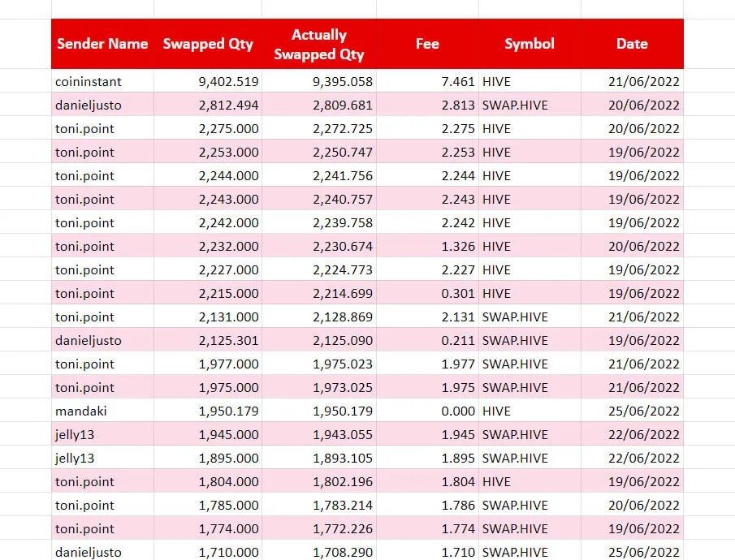This screenshot has width=735, height=560.
Task: Select date 20/06/2022 in the 2,812.494 row
Action: 632,105
